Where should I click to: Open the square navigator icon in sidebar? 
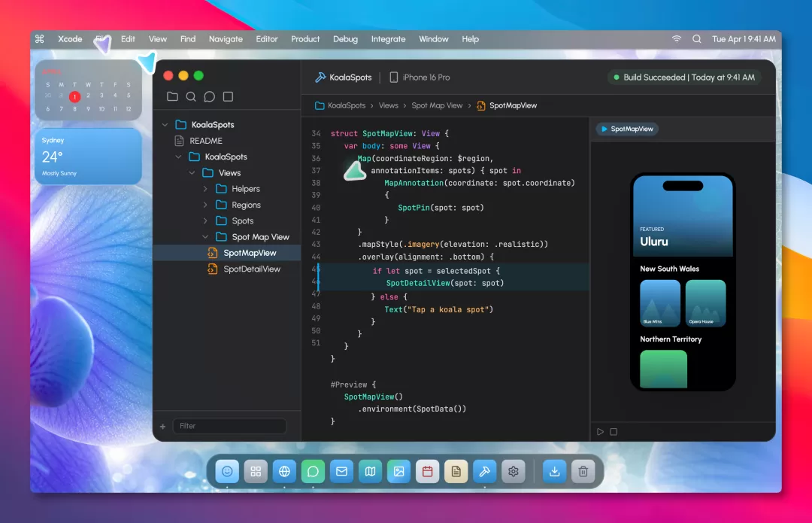[x=228, y=96]
